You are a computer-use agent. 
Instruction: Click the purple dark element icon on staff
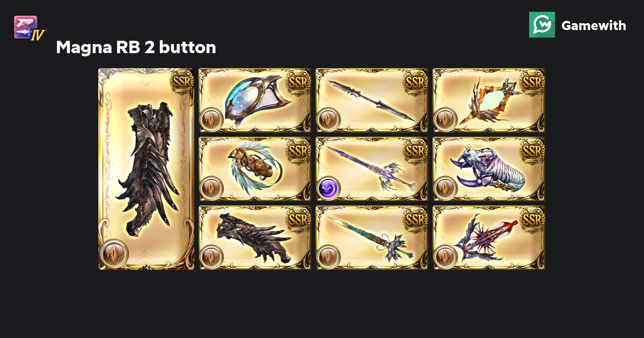pyautogui.click(x=328, y=188)
